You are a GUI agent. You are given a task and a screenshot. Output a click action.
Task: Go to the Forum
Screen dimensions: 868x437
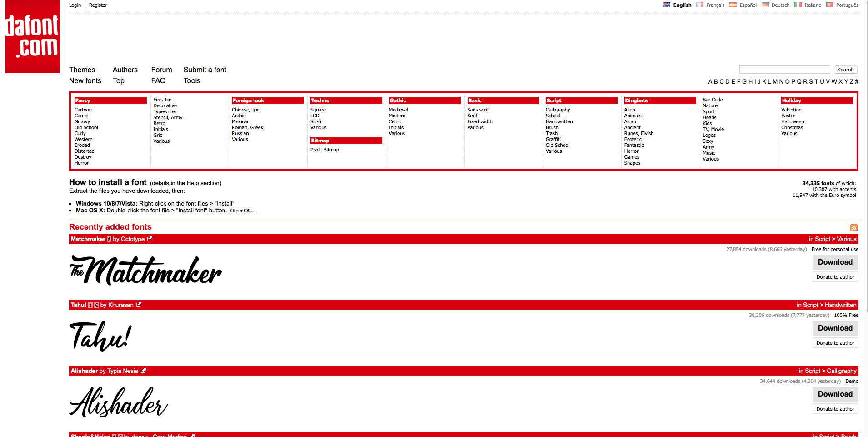pyautogui.click(x=161, y=70)
